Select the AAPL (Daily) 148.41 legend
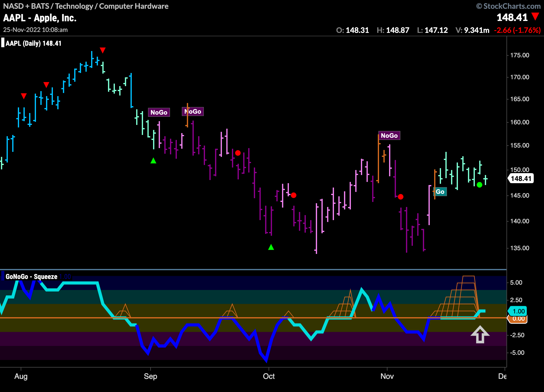Screen dimensions: 544x392 click(33, 43)
